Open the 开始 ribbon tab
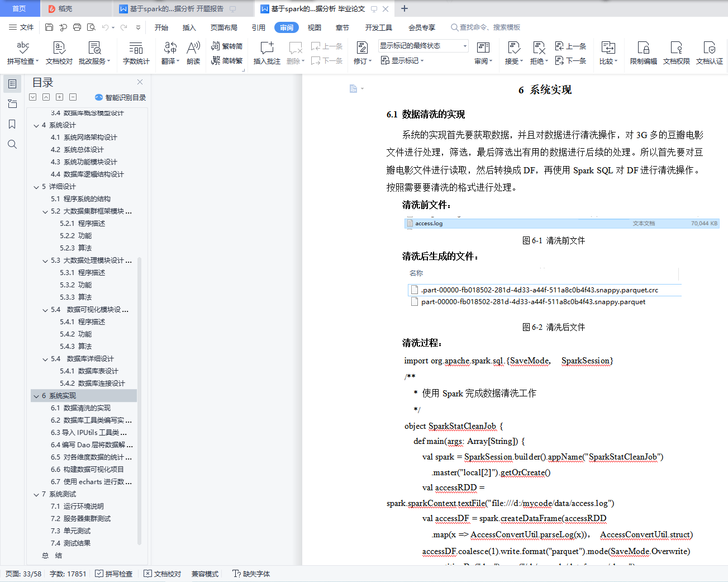Image resolution: width=728 pixels, height=582 pixels. 161,27
